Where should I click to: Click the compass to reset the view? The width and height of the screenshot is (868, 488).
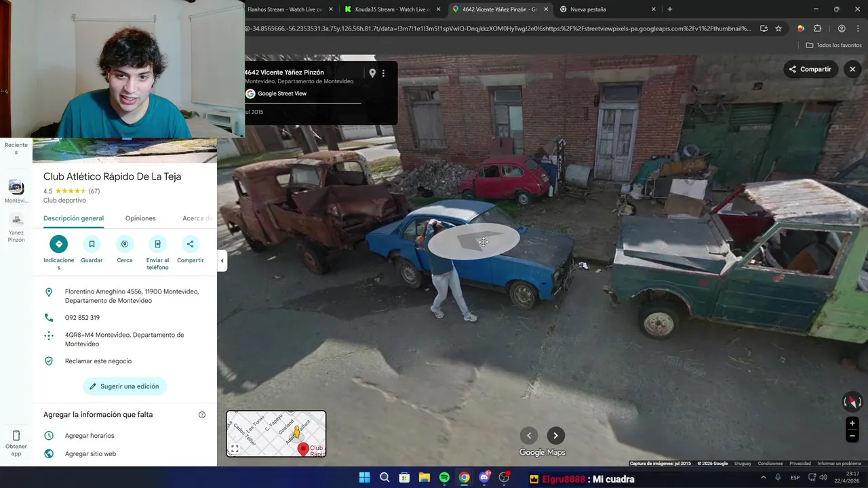(x=852, y=401)
